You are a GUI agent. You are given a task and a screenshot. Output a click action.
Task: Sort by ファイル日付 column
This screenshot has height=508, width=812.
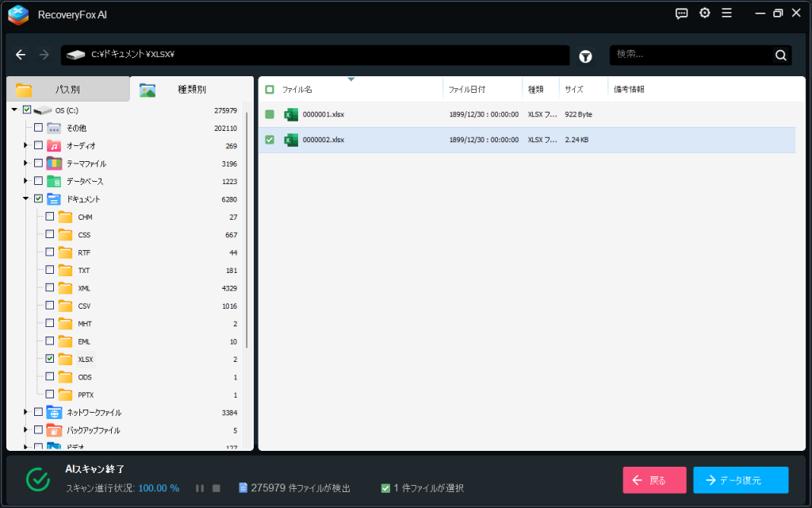tap(466, 90)
